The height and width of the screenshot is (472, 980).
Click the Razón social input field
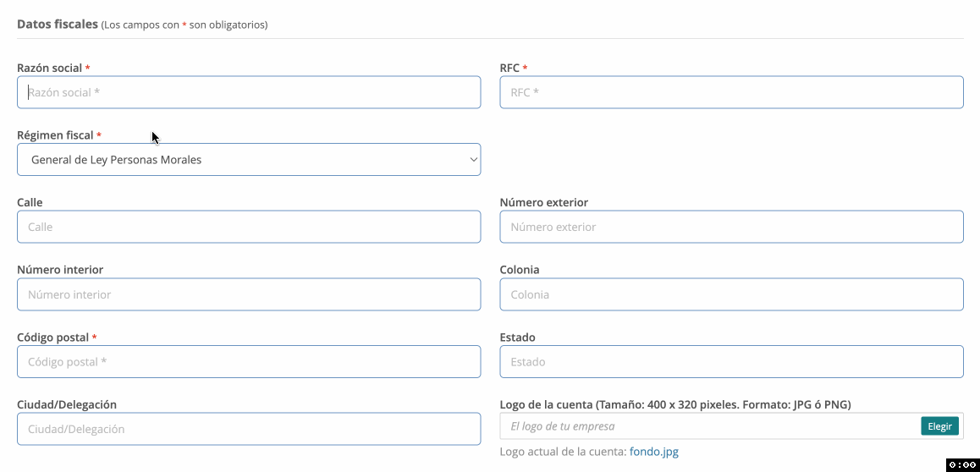pos(249,92)
